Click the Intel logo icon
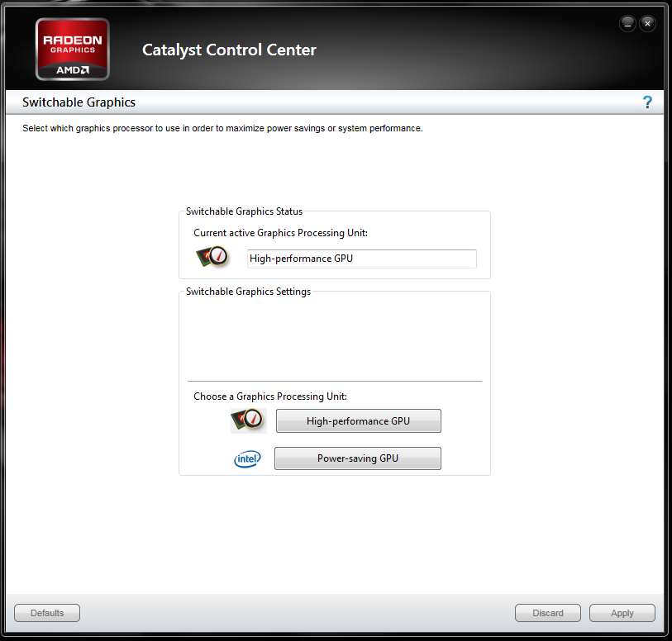 click(x=247, y=459)
